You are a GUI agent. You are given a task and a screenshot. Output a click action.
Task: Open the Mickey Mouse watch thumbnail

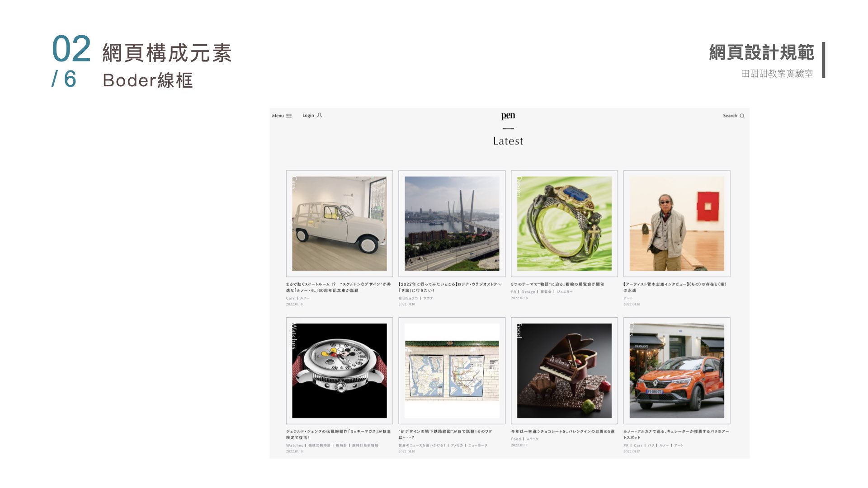(340, 371)
